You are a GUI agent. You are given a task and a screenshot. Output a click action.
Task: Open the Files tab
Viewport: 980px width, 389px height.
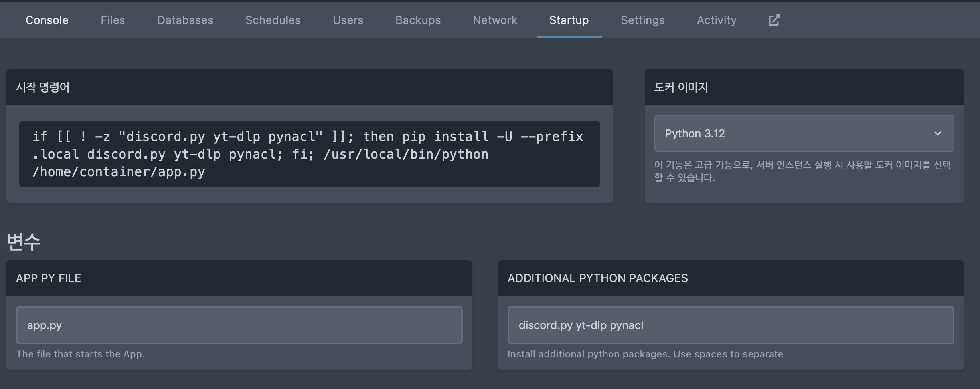coord(113,20)
